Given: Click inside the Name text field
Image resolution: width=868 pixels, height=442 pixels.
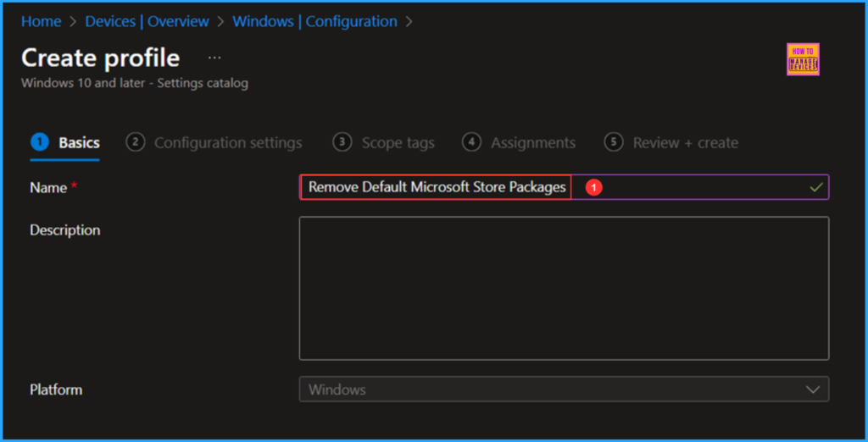Looking at the screenshot, I should coord(437,187).
